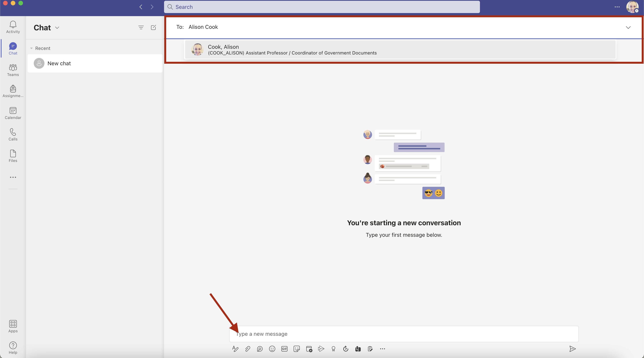
Task: Click the Activity tab in sidebar
Action: click(x=13, y=26)
